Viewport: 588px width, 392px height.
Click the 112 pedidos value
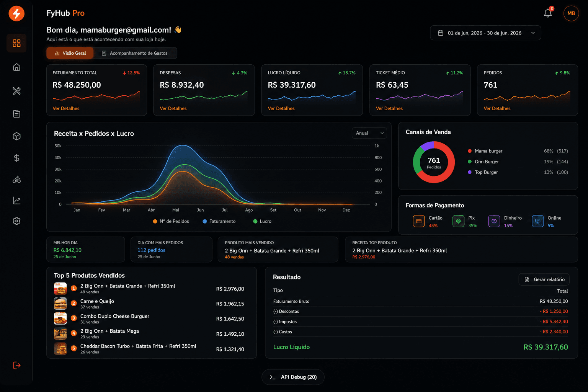pyautogui.click(x=152, y=250)
